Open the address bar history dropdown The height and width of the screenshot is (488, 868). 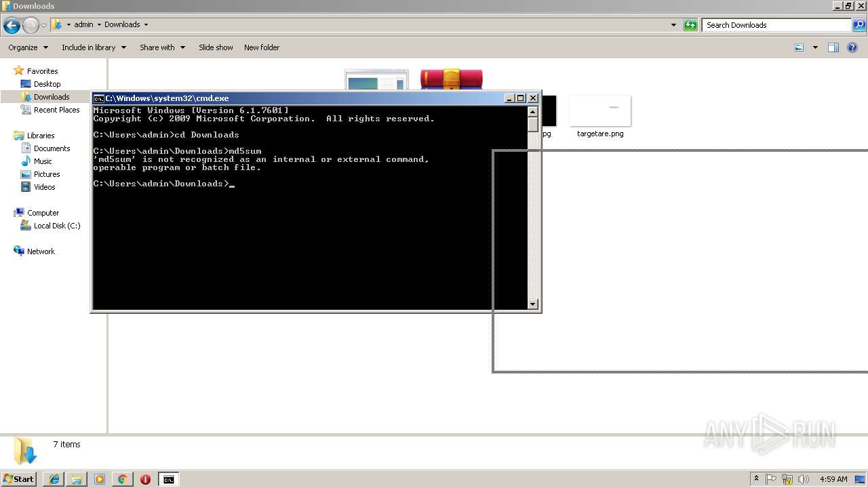click(x=673, y=25)
